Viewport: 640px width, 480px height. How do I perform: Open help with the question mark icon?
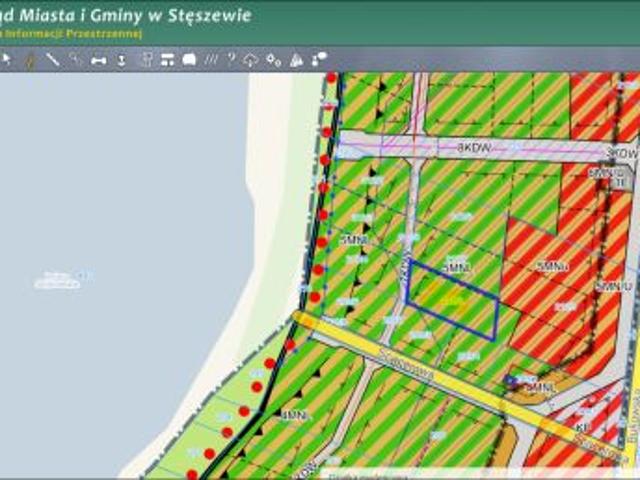coord(231,60)
